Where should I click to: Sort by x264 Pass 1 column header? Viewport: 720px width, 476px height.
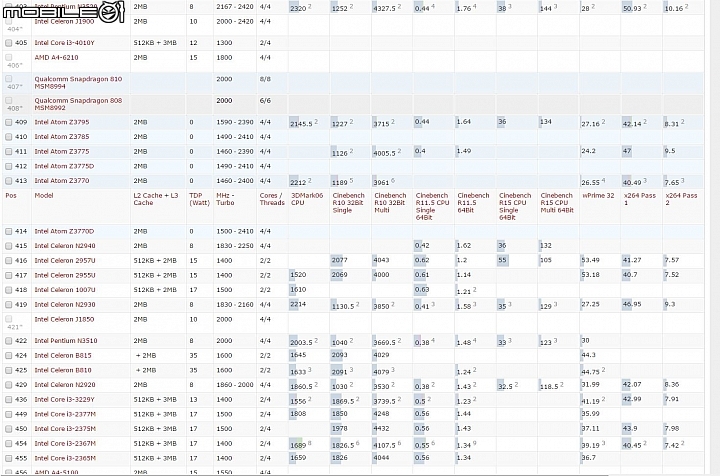[640, 199]
